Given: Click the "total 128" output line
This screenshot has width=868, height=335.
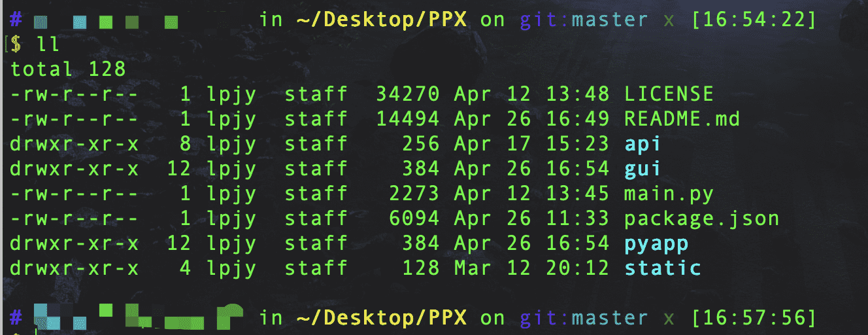Looking at the screenshot, I should 68,69.
